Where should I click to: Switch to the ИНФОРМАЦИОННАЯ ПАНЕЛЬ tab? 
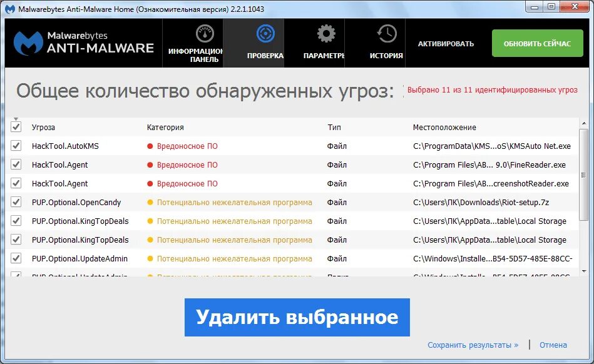(x=193, y=43)
